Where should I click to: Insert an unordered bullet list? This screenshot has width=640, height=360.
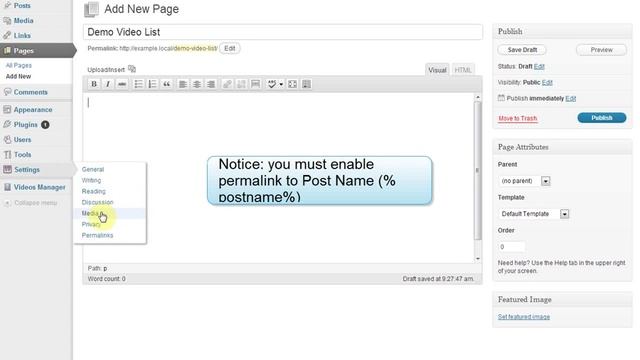pos(138,84)
